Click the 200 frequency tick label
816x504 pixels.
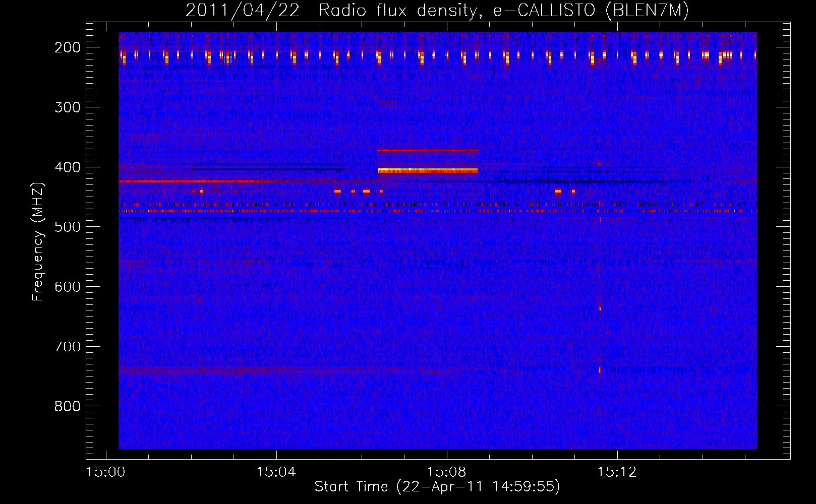(x=68, y=47)
